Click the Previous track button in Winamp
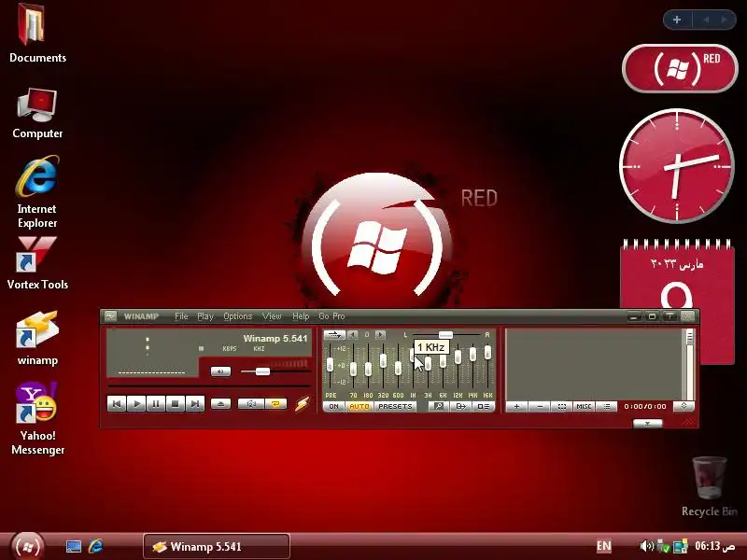The image size is (747, 560). (117, 404)
